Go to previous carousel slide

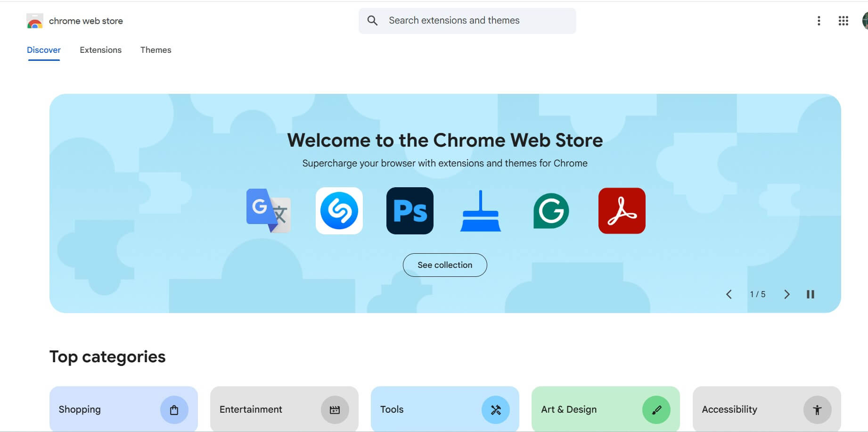729,294
